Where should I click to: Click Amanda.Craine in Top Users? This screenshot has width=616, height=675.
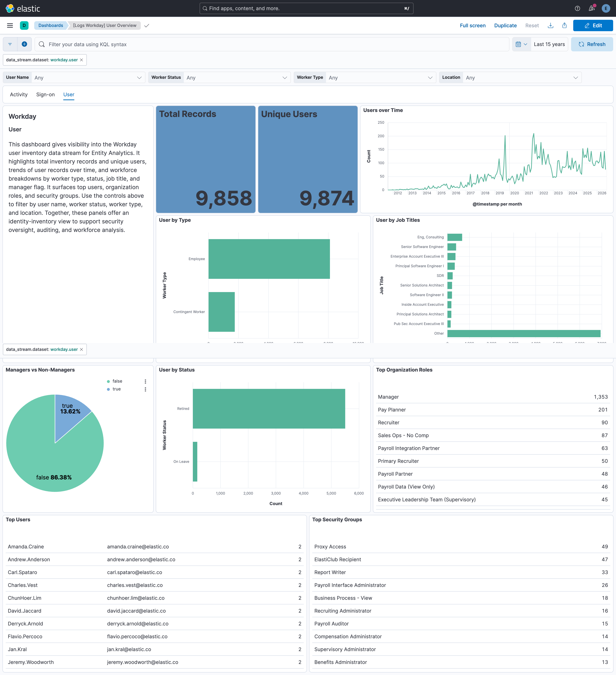[x=26, y=547]
